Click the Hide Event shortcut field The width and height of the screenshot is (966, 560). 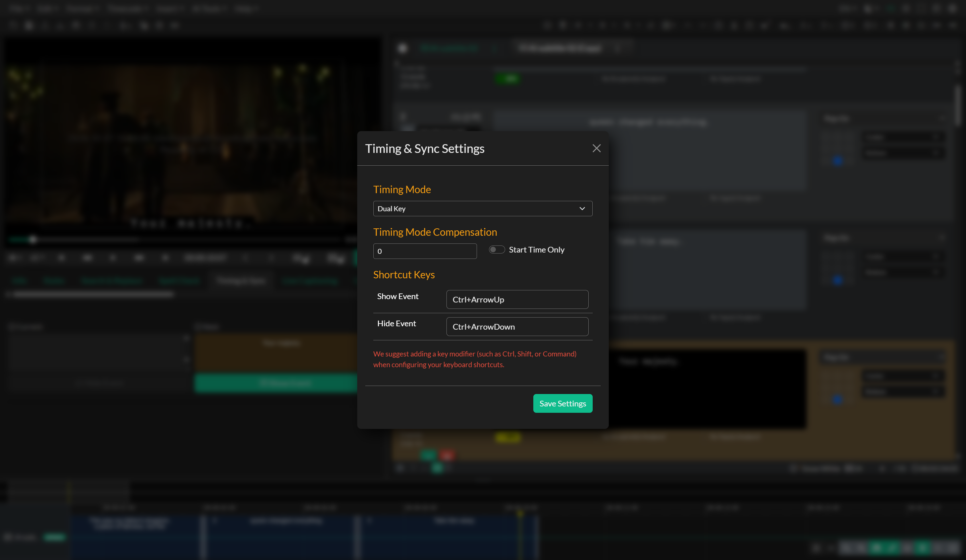point(517,327)
